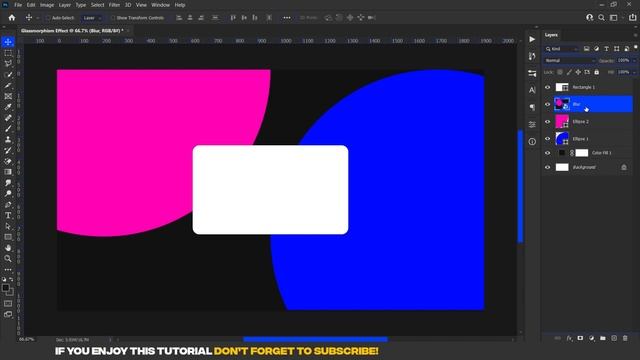Open the Character panel icon
Viewport: 640px width, 360px height.
coord(532,90)
